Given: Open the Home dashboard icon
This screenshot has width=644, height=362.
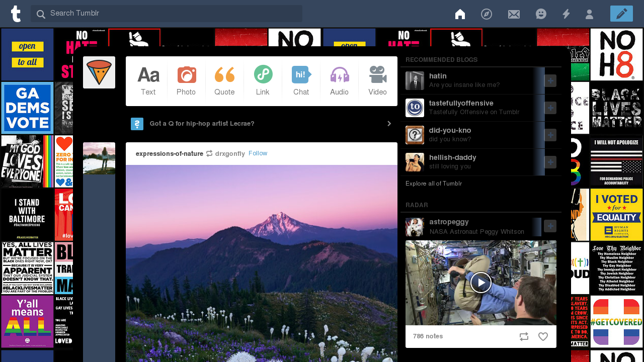Looking at the screenshot, I should pyautogui.click(x=460, y=14).
